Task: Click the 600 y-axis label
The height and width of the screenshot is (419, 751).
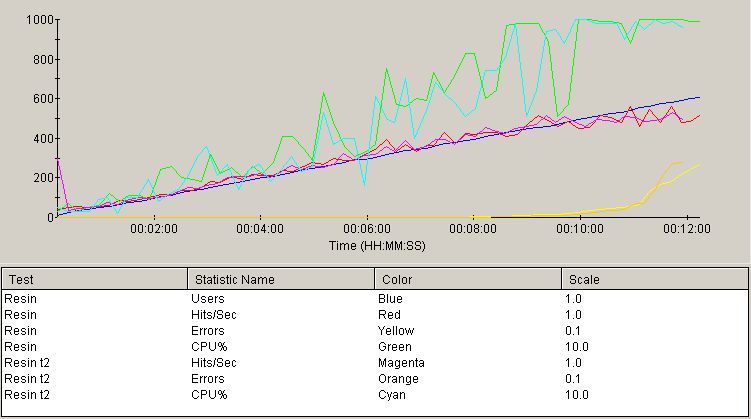Action: (44, 99)
